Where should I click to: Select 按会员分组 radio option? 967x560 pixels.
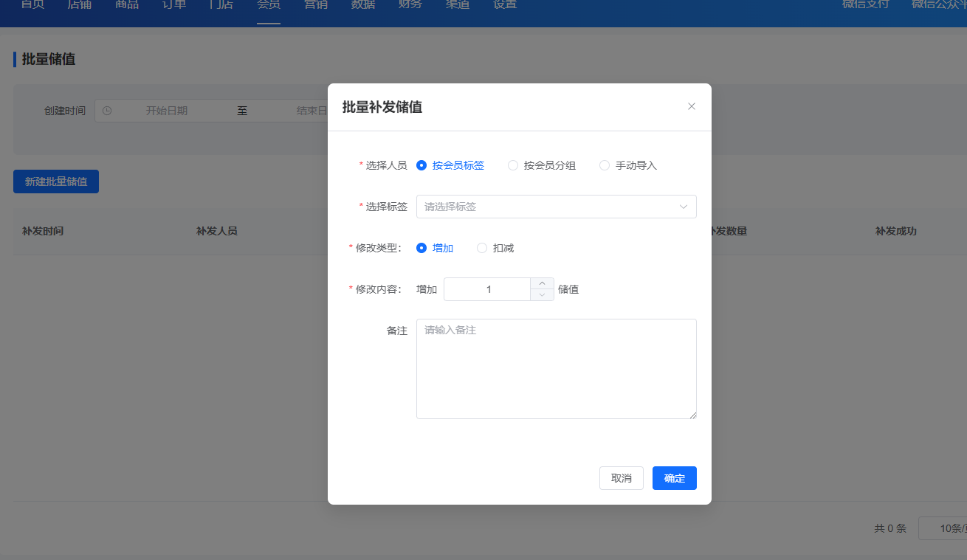(542, 165)
